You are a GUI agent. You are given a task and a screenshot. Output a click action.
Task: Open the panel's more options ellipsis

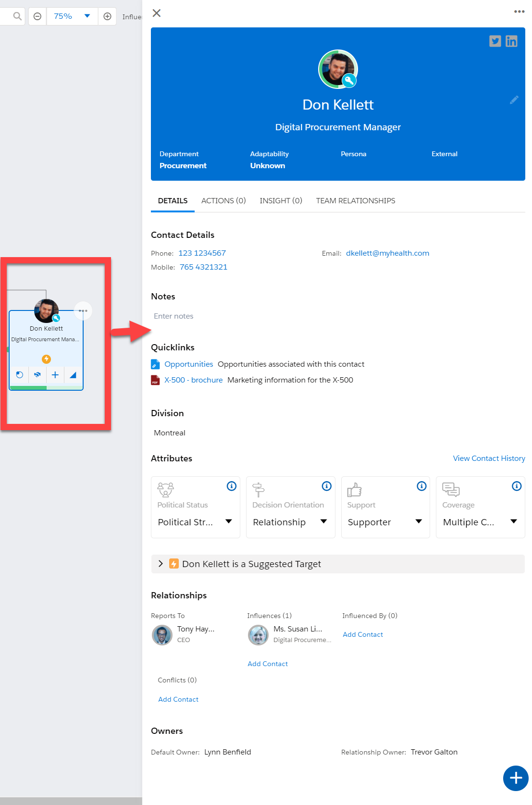[x=519, y=12]
